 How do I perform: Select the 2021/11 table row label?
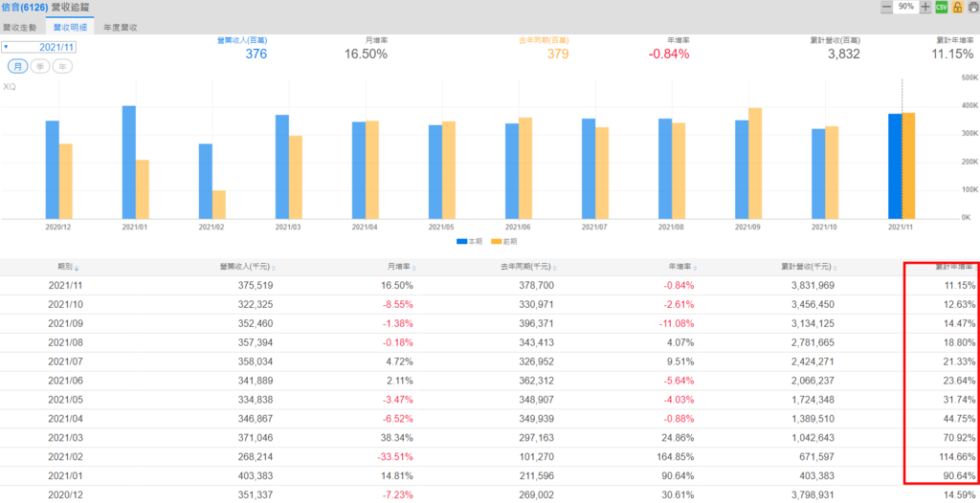[65, 286]
